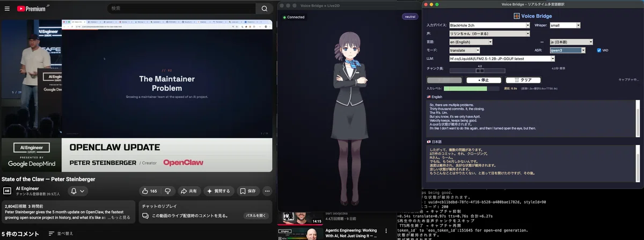Toggle the VAD checkbox
644x240 pixels.
point(599,50)
